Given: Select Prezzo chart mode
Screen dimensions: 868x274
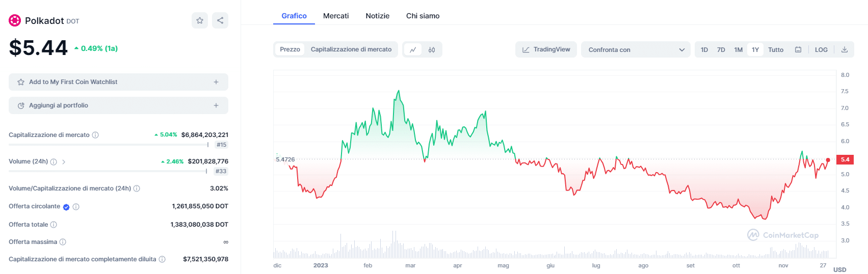Looking at the screenshot, I should pyautogui.click(x=290, y=49).
